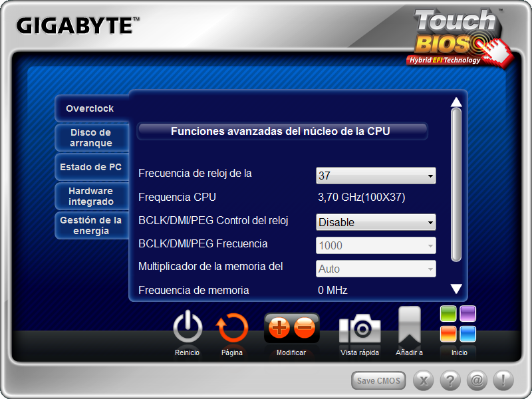Go to Gestión de la energía tab

click(x=91, y=225)
